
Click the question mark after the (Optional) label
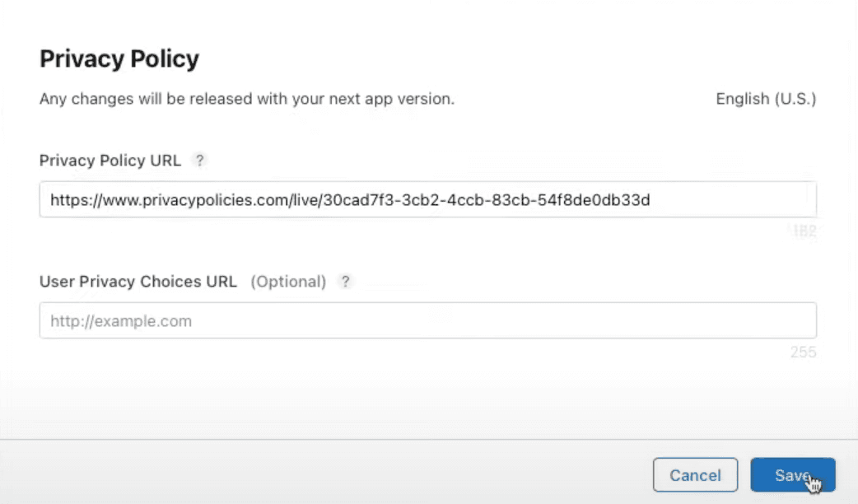[345, 282]
